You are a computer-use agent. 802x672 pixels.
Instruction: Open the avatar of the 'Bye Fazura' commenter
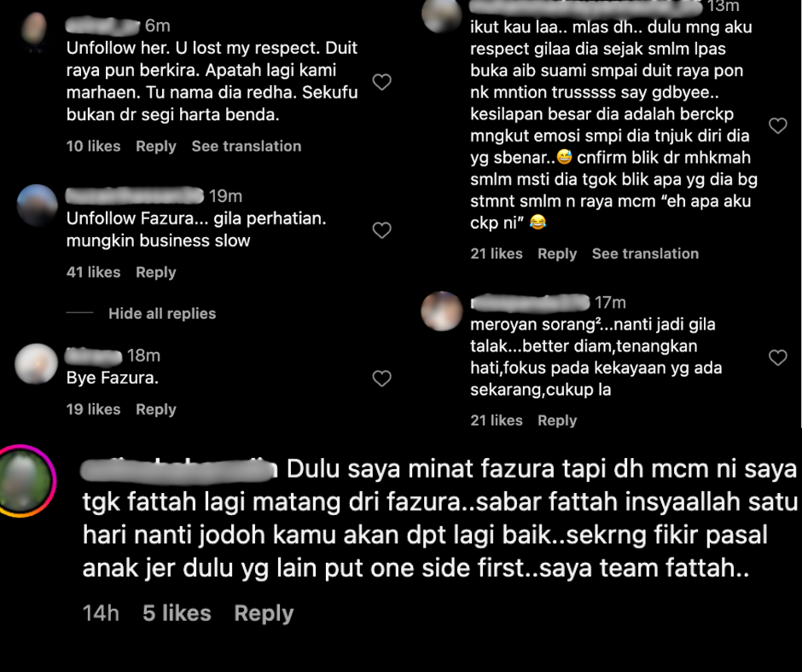click(36, 363)
